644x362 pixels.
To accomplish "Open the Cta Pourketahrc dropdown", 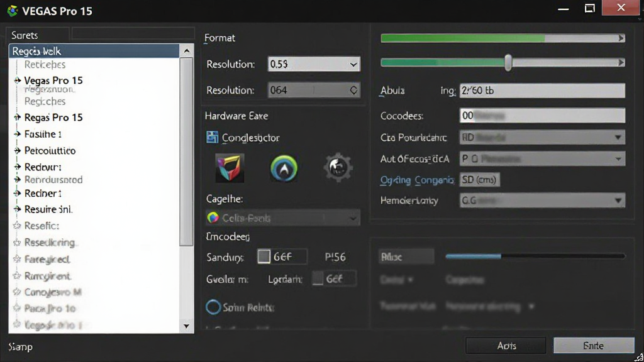I will (542, 137).
